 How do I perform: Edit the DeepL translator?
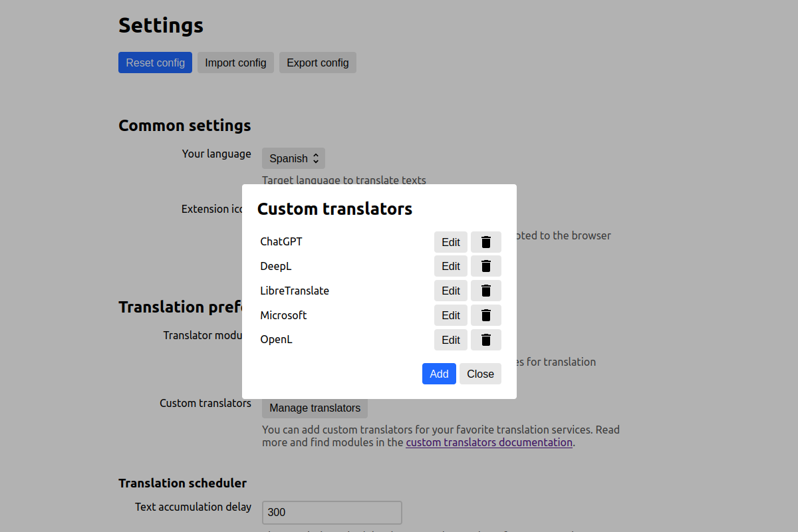click(x=451, y=265)
